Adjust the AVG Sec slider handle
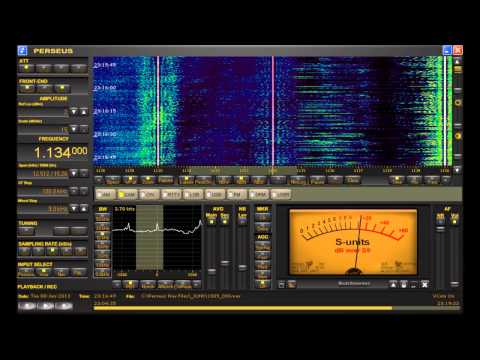Viewport: 480px width, 360px height. [x=225, y=263]
